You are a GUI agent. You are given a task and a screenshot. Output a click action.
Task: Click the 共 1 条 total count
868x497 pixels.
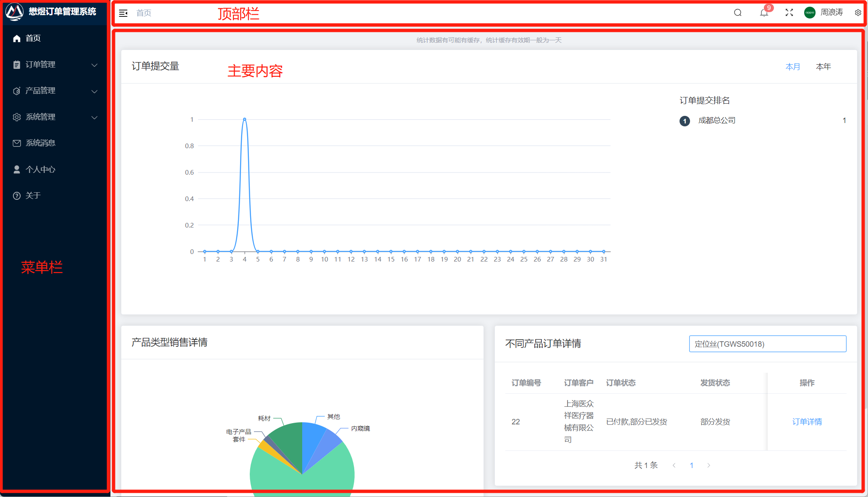pyautogui.click(x=646, y=465)
